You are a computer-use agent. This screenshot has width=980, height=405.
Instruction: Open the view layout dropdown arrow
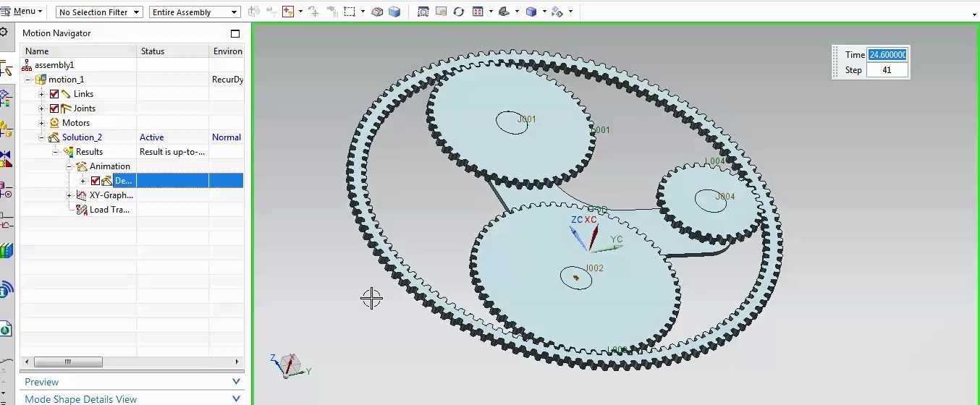pos(491,12)
